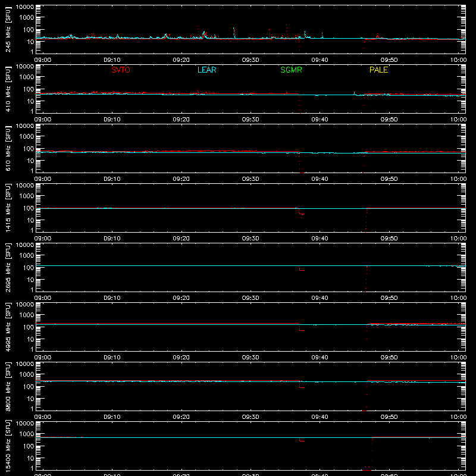Viewport: 476px width, 476px height.
Task: Click 09:50 time label under 2695 MHz plot
Action: [x=389, y=298]
